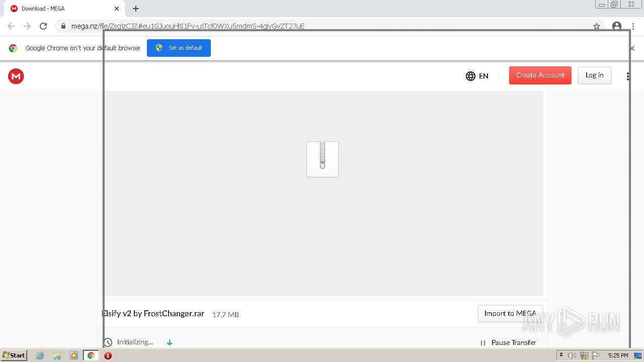The width and height of the screenshot is (644, 362).
Task: Click the red stop-sign taskbar icon
Action: (108, 355)
